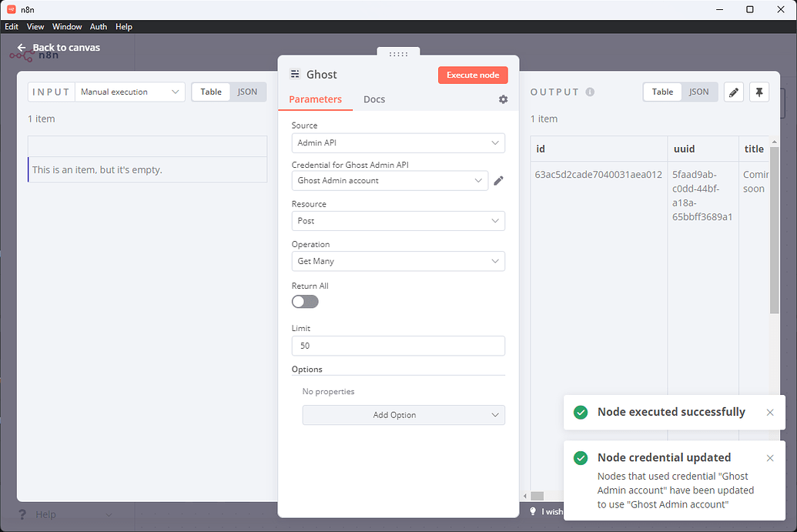The height and width of the screenshot is (532, 797).
Task: Open the Auth menu
Action: click(98, 26)
